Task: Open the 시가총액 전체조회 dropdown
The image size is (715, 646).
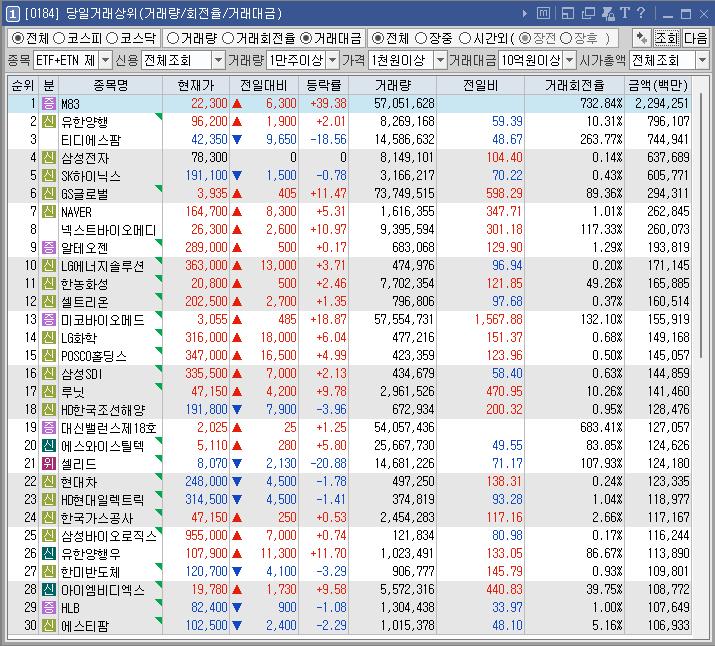Action: [702, 60]
